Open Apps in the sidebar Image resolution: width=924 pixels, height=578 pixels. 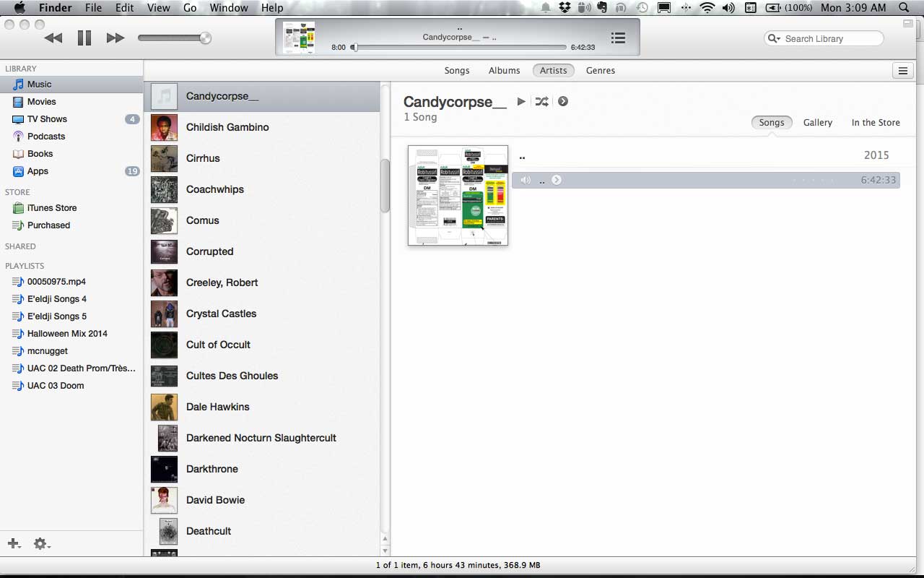[71, 171]
